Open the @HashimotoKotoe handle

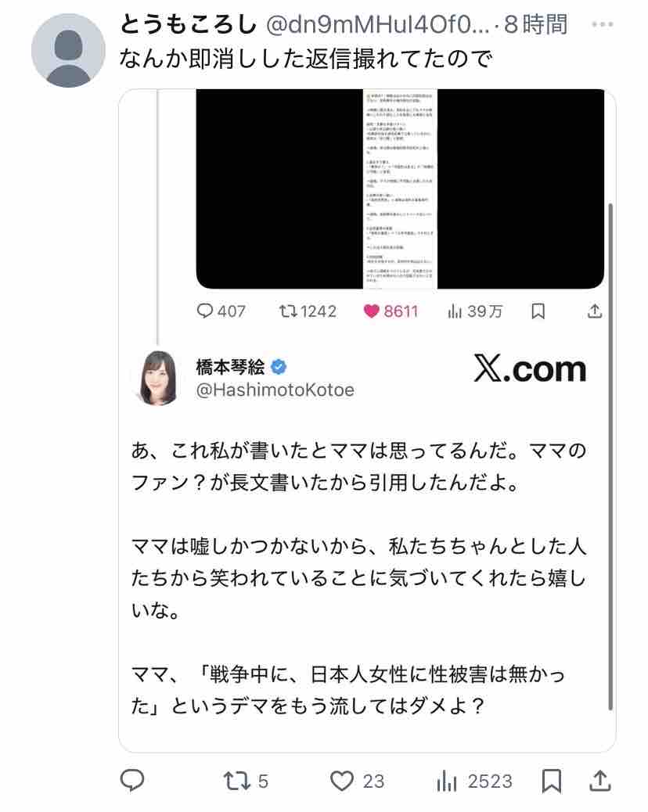(x=275, y=390)
